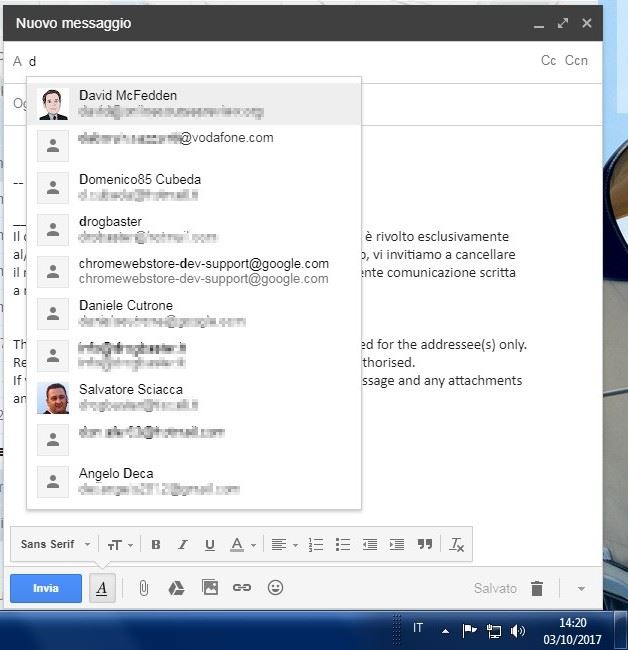The image size is (628, 650).
Task: Open the Sans Serif font dropdown
Action: pyautogui.click(x=55, y=544)
